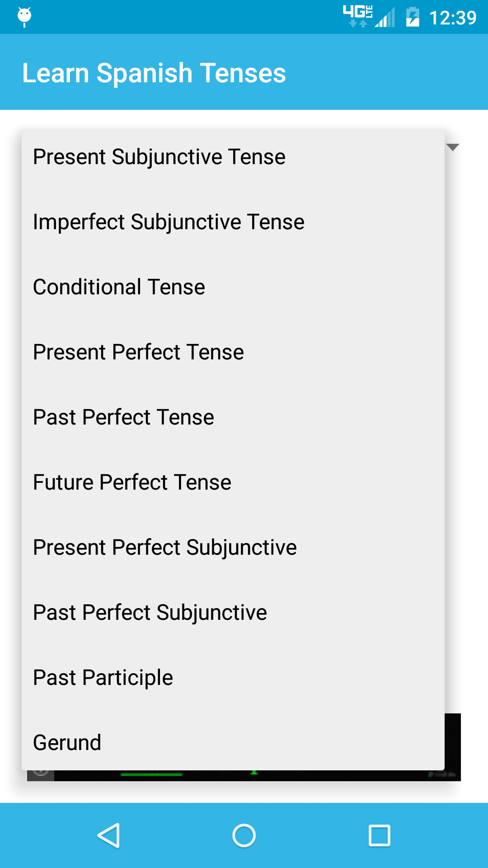The width and height of the screenshot is (488, 868).
Task: Tap the Android home circle button
Action: click(x=244, y=835)
